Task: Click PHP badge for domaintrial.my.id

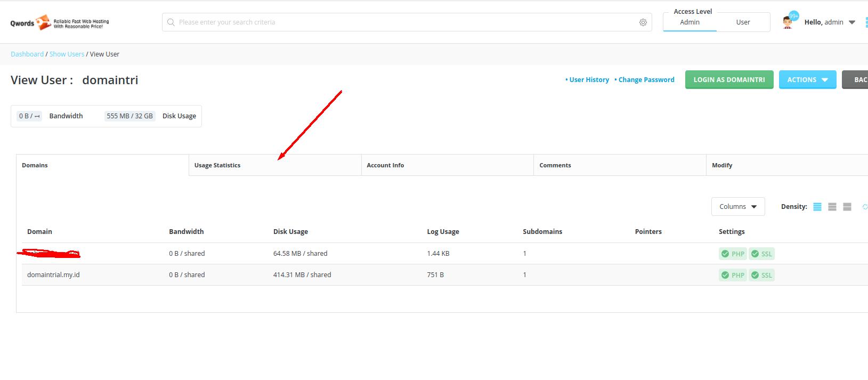Action: (733, 275)
